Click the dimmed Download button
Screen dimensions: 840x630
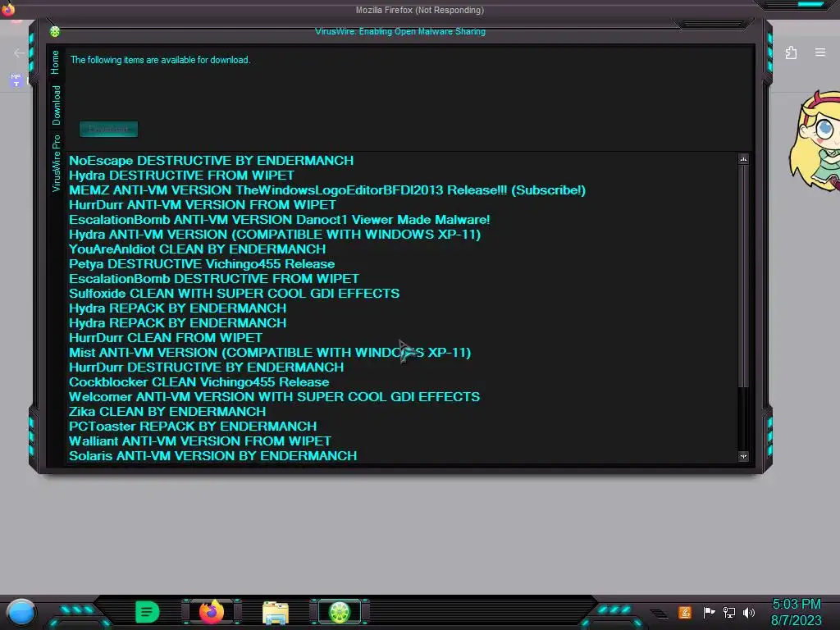coord(109,129)
